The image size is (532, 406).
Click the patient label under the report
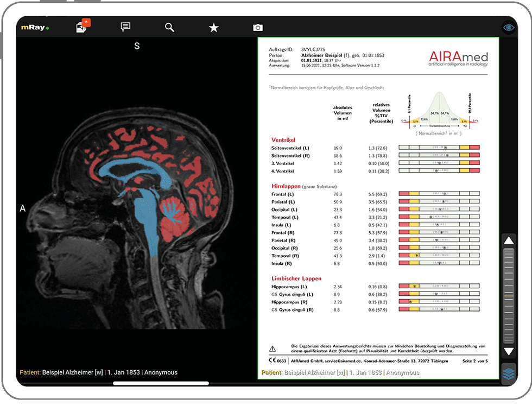[340, 373]
